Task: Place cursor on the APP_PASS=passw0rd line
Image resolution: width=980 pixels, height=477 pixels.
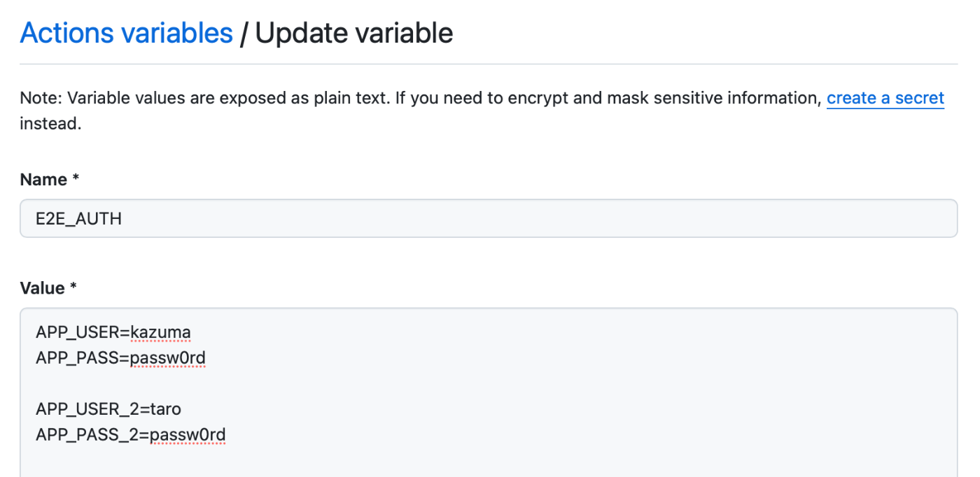Action: point(120,358)
